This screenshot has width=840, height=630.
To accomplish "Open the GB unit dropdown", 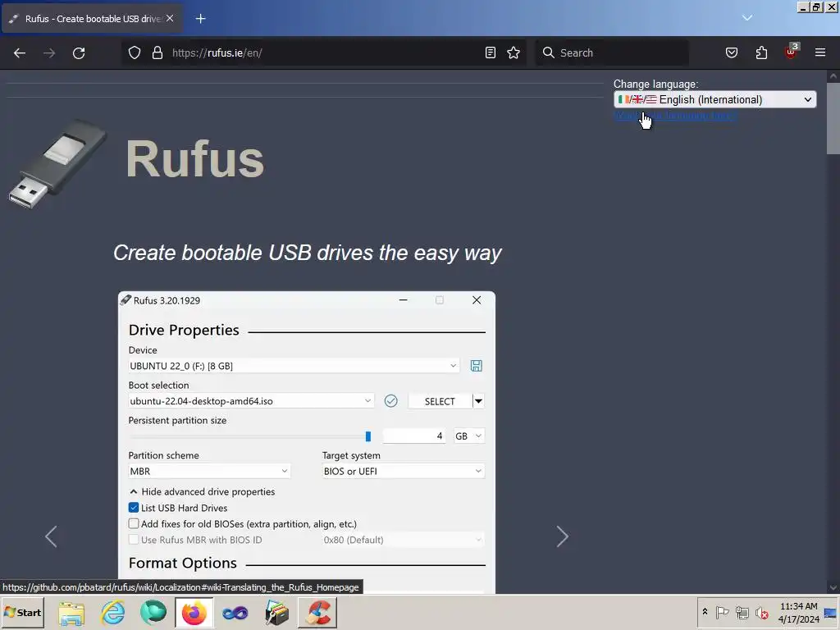I will (468, 436).
